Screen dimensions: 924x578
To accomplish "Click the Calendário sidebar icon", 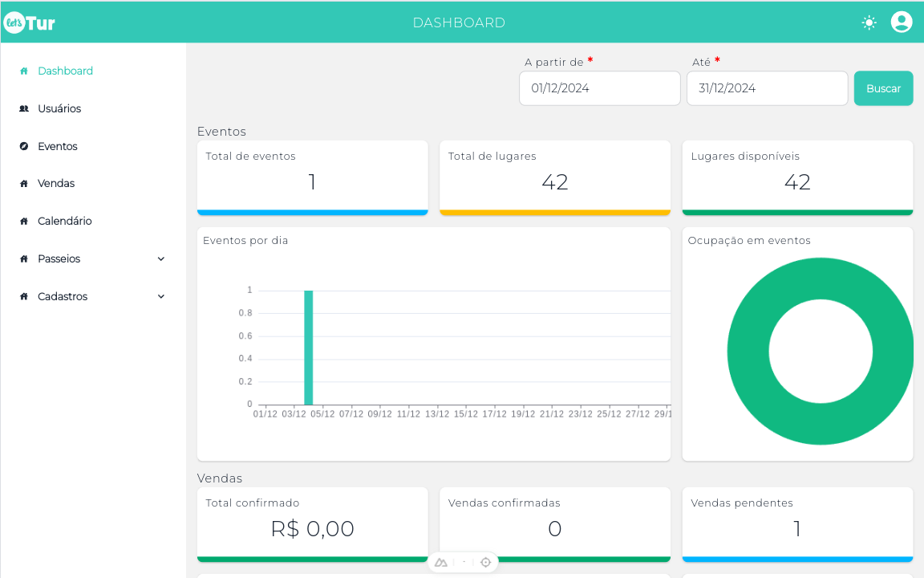I will pyautogui.click(x=22, y=221).
